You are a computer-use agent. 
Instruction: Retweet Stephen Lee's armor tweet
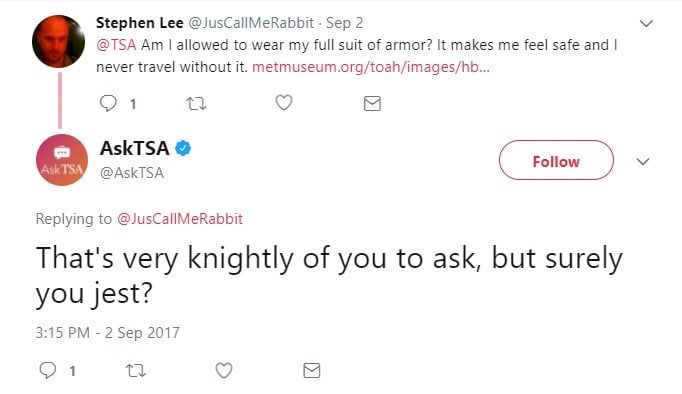[196, 104]
